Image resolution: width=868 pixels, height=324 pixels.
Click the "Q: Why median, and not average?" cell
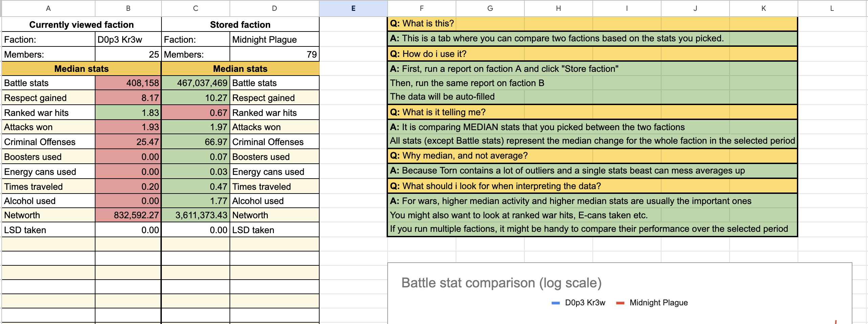pyautogui.click(x=459, y=156)
